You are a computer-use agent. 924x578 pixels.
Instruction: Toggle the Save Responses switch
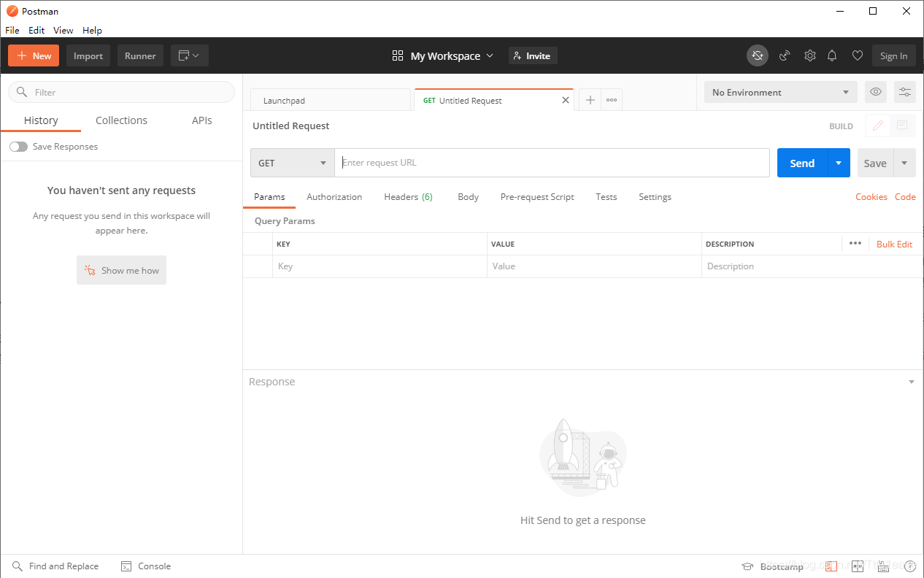tap(18, 147)
